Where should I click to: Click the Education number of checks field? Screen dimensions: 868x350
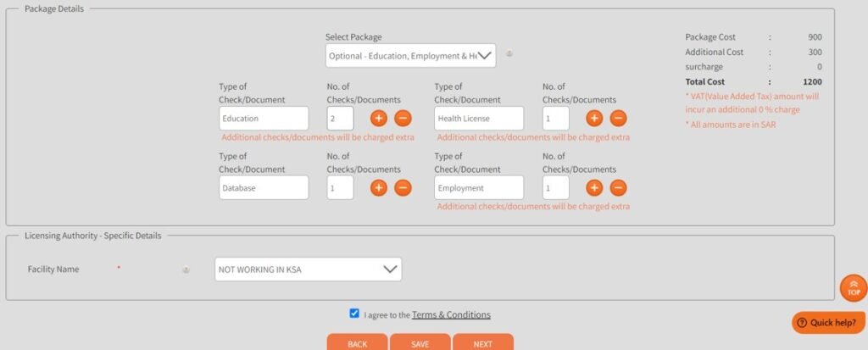[x=340, y=119]
